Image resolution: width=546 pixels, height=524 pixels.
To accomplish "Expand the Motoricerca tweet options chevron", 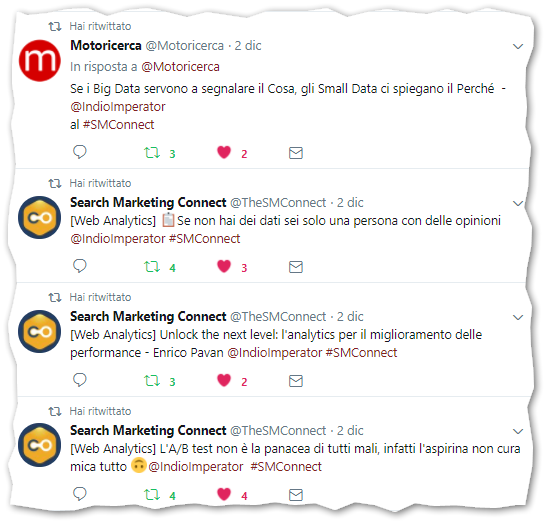I will click(518, 46).
